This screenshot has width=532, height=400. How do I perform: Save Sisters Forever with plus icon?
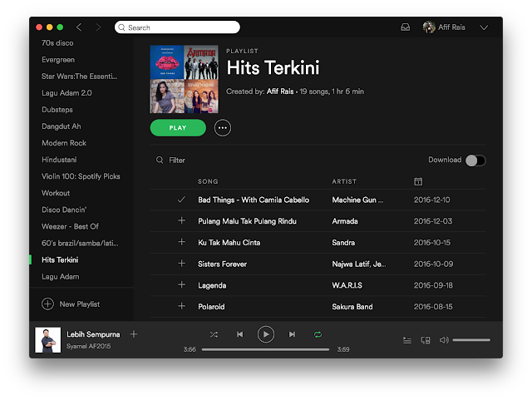181,264
